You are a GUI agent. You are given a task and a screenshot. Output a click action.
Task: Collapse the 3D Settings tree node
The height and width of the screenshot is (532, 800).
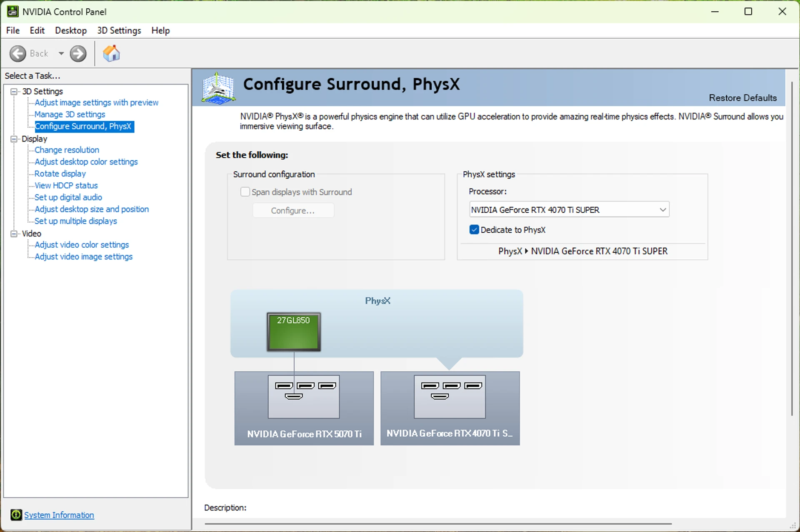14,92
